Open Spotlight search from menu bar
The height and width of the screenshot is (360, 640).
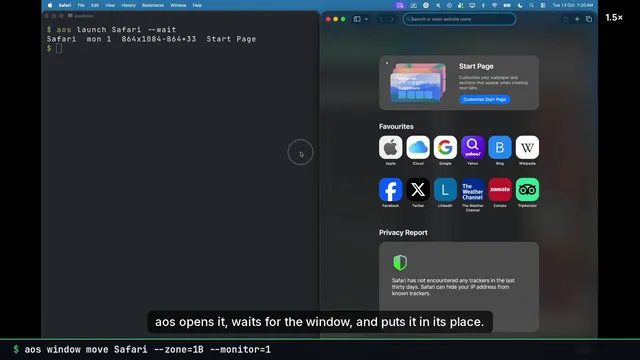click(x=531, y=5)
